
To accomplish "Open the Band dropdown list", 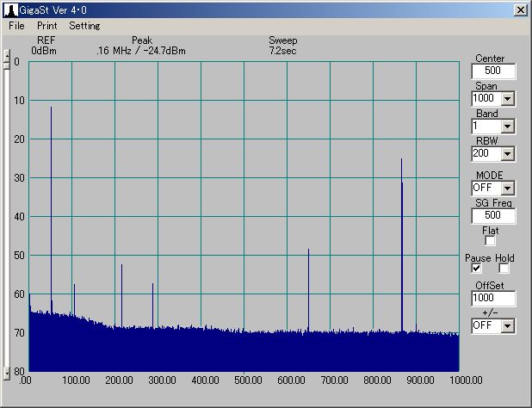I will (507, 127).
